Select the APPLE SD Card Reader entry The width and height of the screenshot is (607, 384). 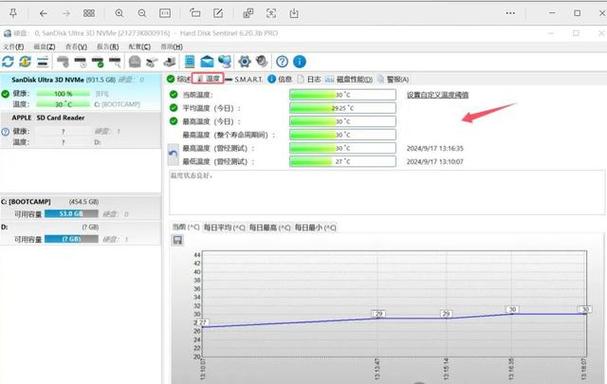81,130
